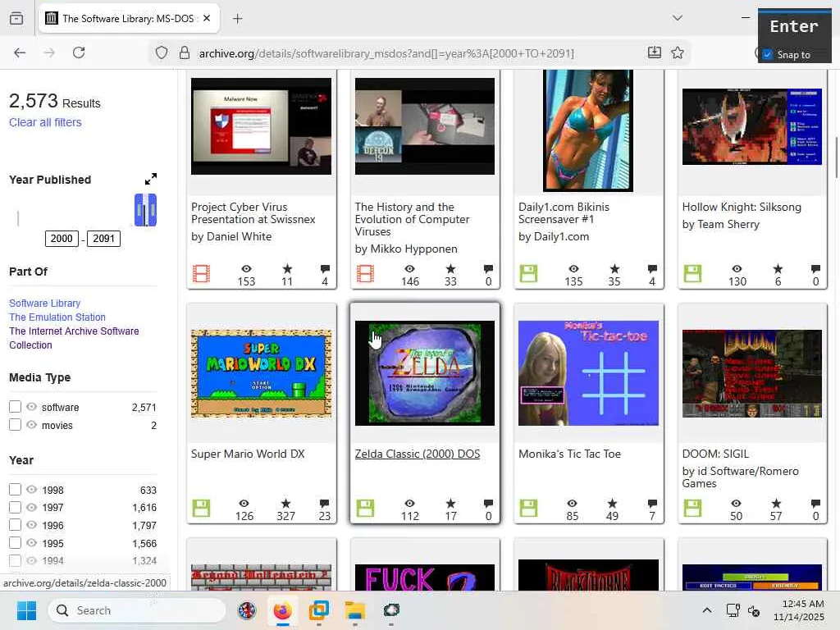Toggle the Snap to checkbox
The width and height of the screenshot is (840, 630).
768,54
